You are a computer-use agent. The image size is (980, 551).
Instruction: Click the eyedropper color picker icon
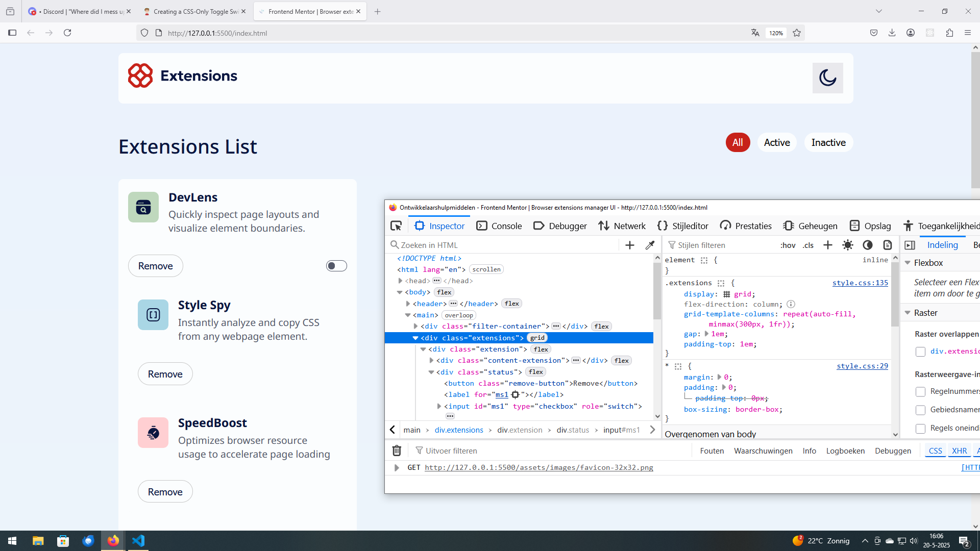pyautogui.click(x=650, y=245)
